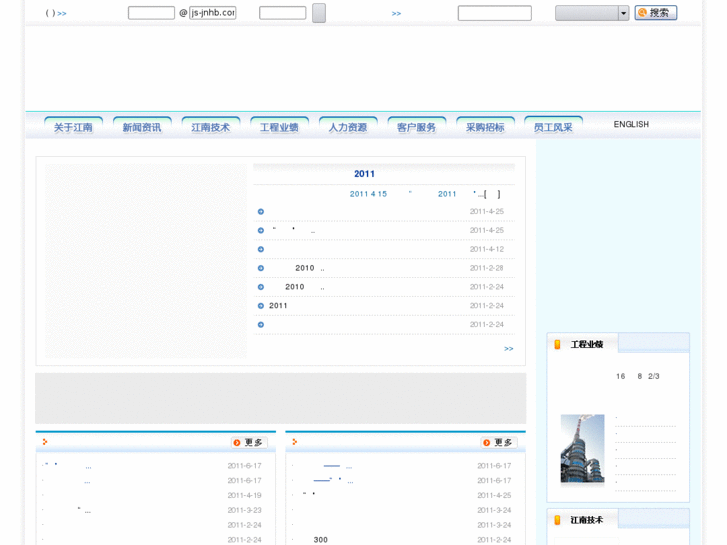Click the small grey login button after the password field
The height and width of the screenshot is (545, 727).
[x=319, y=13]
